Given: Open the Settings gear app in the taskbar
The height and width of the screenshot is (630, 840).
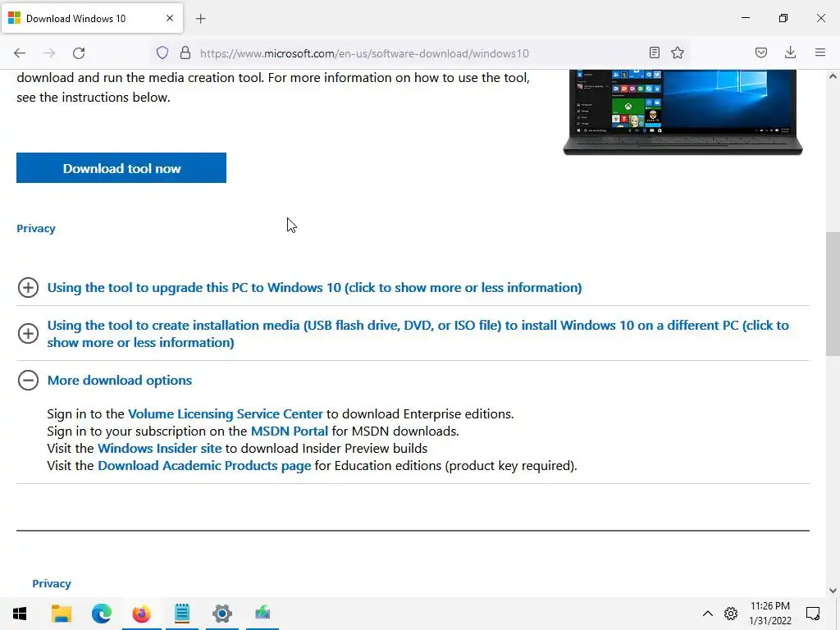Looking at the screenshot, I should (x=222, y=614).
